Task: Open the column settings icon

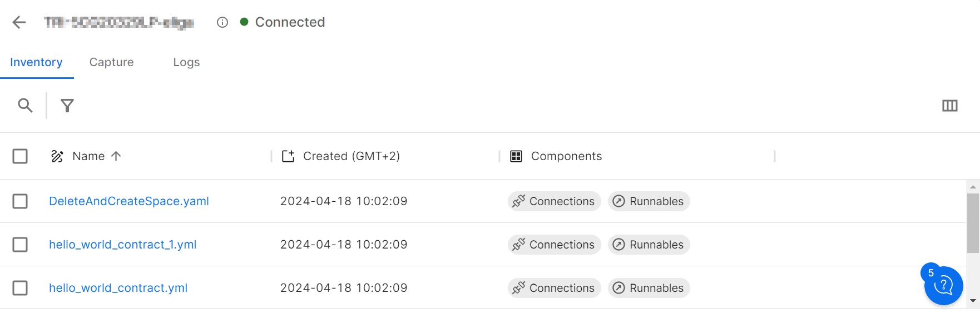Action: click(949, 106)
